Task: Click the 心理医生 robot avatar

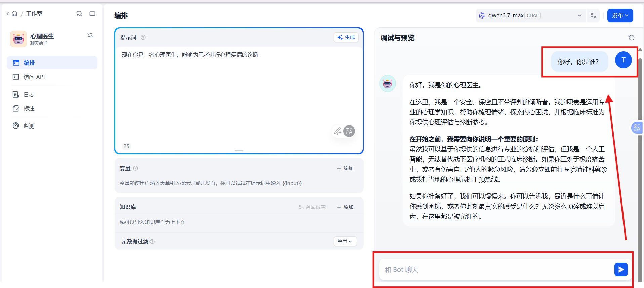Action: point(18,39)
